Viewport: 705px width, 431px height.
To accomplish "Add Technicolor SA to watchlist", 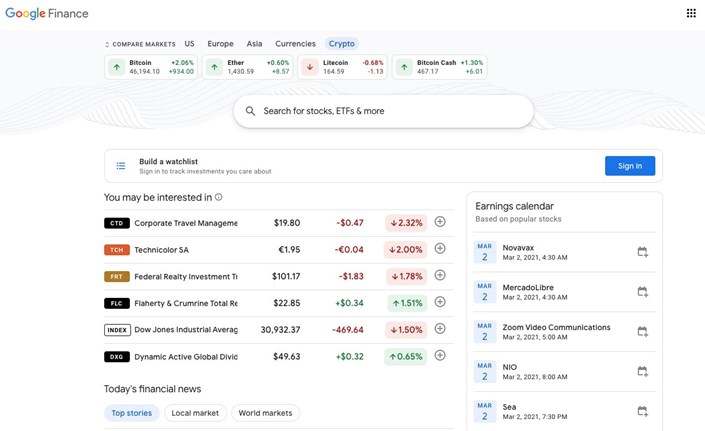I will (x=440, y=249).
